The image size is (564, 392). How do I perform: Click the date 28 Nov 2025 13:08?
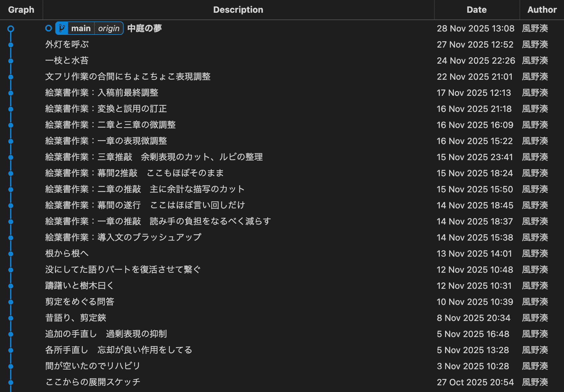tap(476, 28)
